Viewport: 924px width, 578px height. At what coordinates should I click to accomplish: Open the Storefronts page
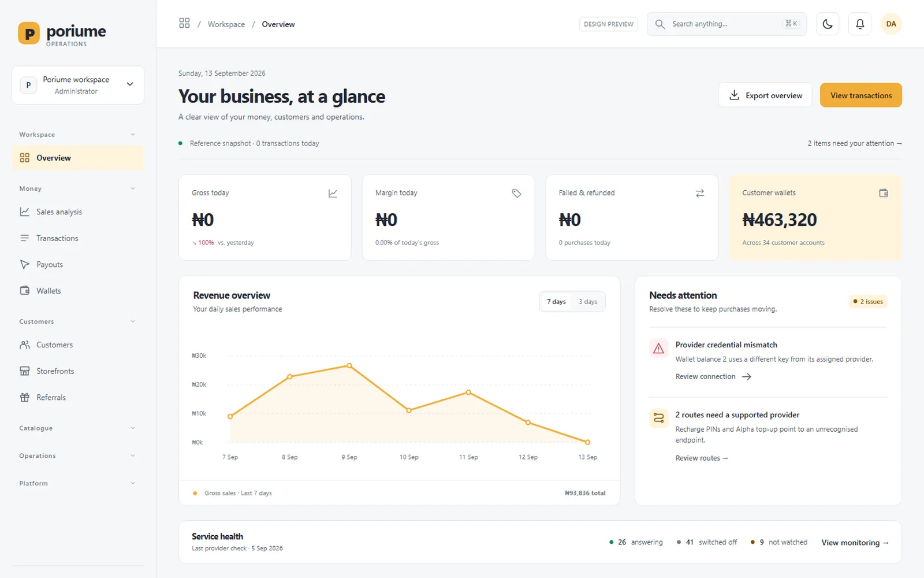pos(78,371)
